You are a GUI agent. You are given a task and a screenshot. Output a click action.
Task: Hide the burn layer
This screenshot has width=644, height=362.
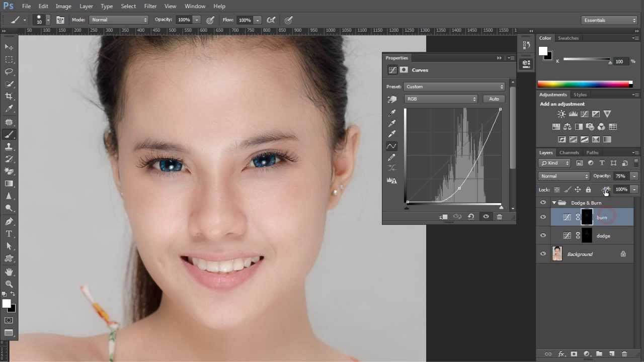point(543,217)
